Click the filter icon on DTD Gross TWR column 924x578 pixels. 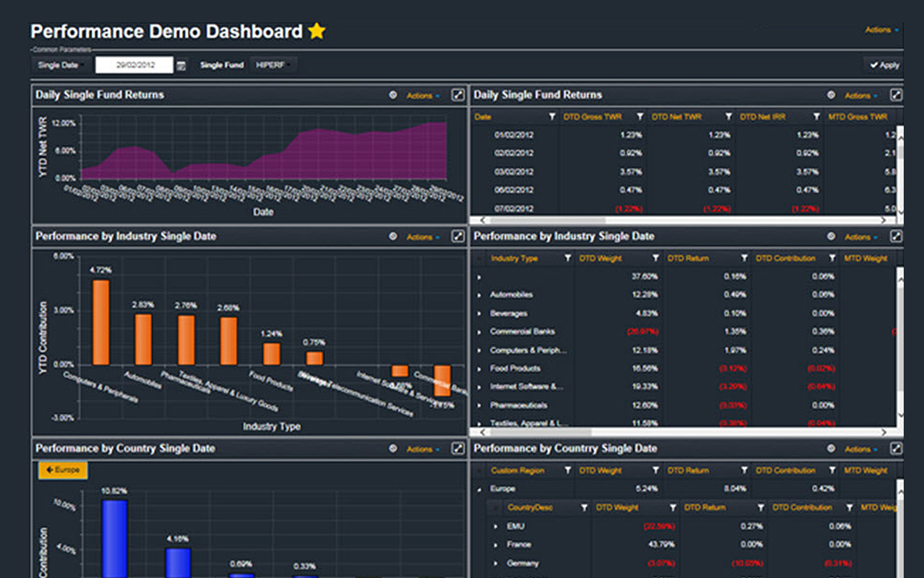tap(640, 117)
